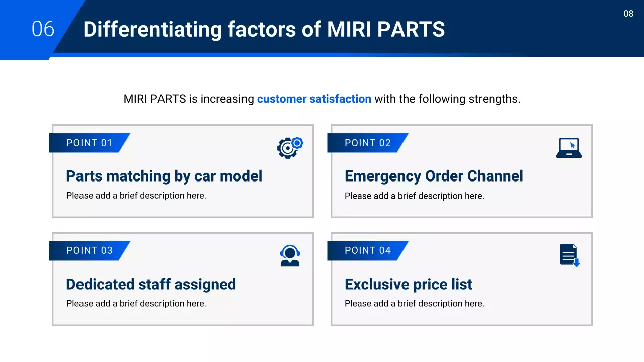Click description placeholder under 'Emergency Order Channel'

pos(414,196)
